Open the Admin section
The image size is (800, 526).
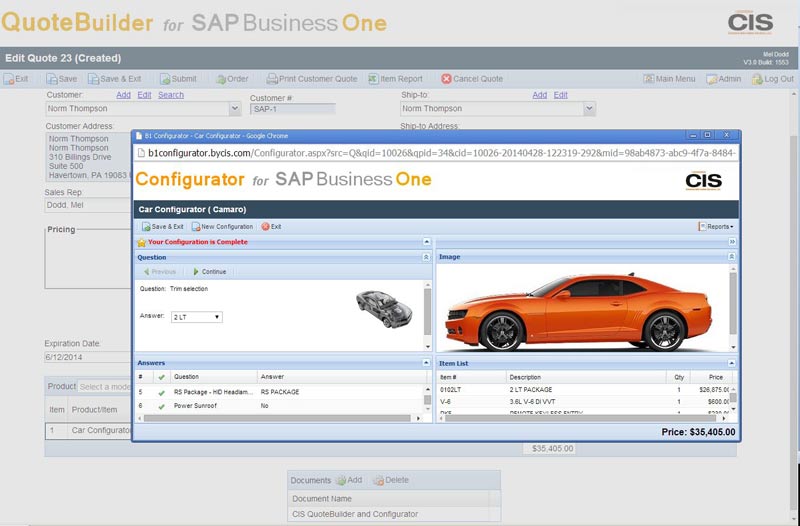pyautogui.click(x=723, y=79)
